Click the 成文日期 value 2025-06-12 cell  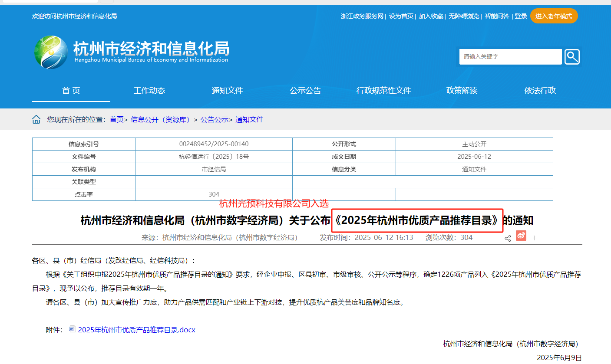(474, 157)
